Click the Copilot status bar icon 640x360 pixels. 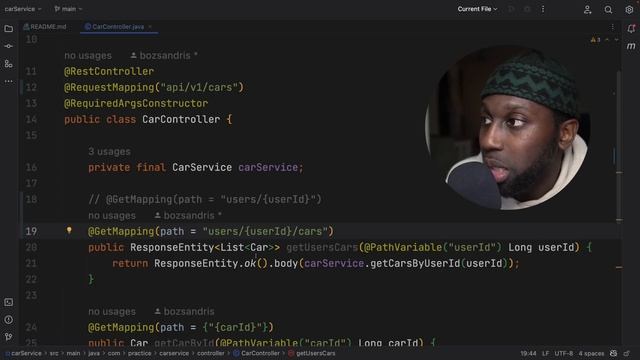tap(613, 353)
